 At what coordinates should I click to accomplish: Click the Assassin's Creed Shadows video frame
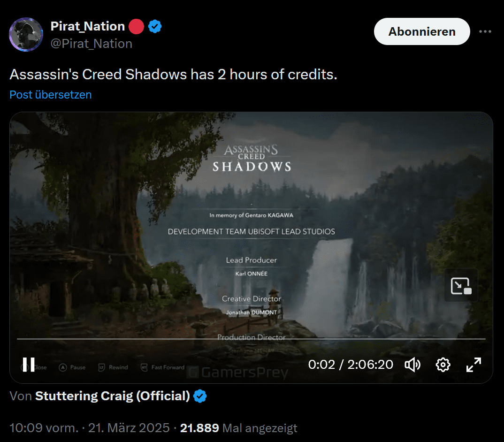[x=252, y=225]
